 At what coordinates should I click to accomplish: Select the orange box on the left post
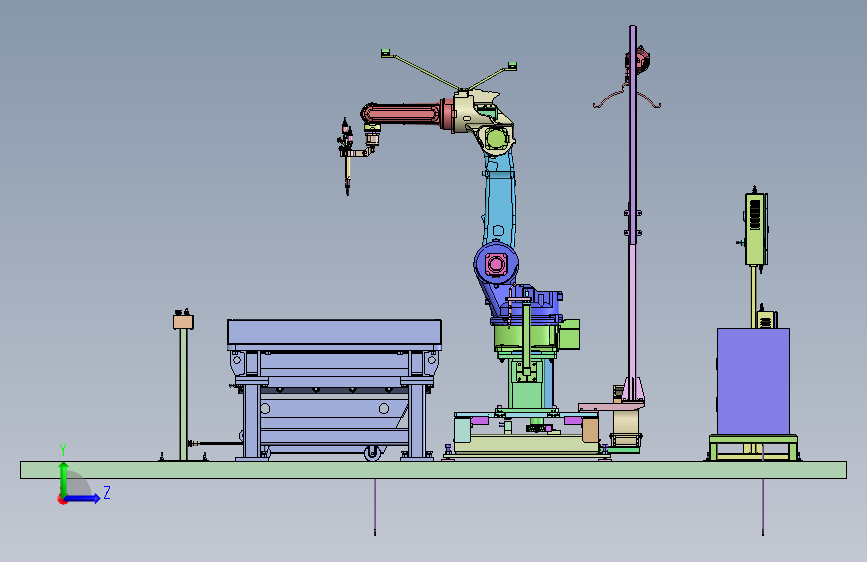click(183, 321)
